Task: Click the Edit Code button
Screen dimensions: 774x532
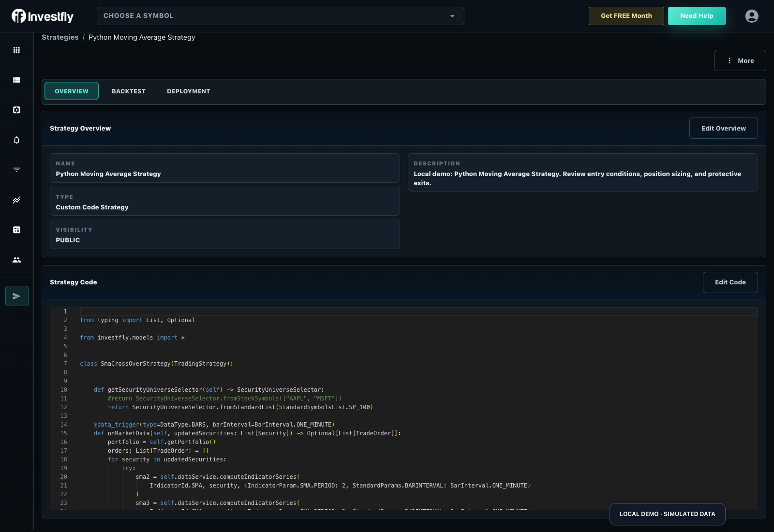Action: pos(730,282)
